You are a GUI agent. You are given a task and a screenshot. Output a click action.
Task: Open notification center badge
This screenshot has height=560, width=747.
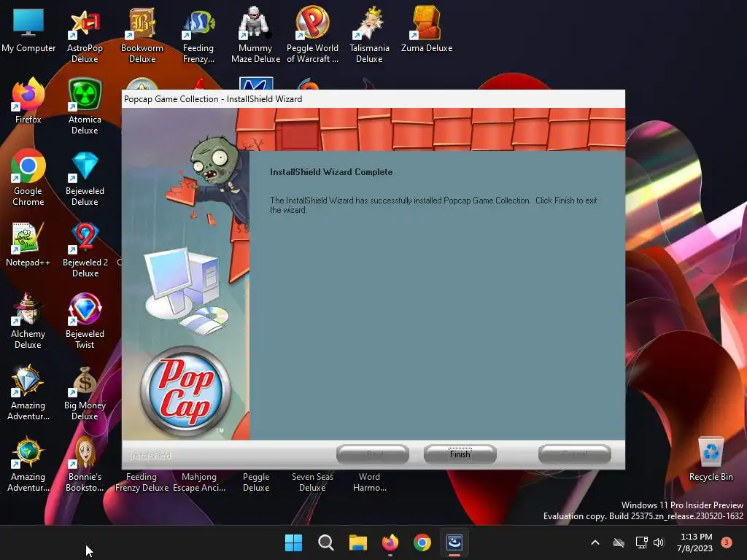click(727, 542)
